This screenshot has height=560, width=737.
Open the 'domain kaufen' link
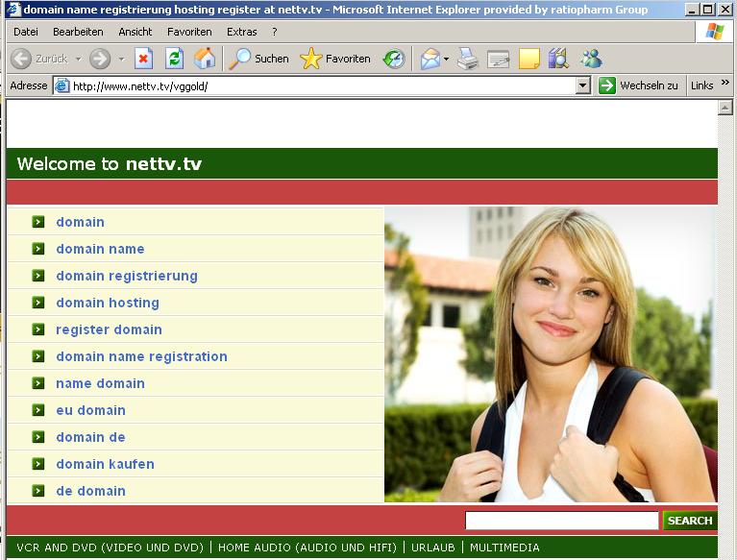pos(106,464)
